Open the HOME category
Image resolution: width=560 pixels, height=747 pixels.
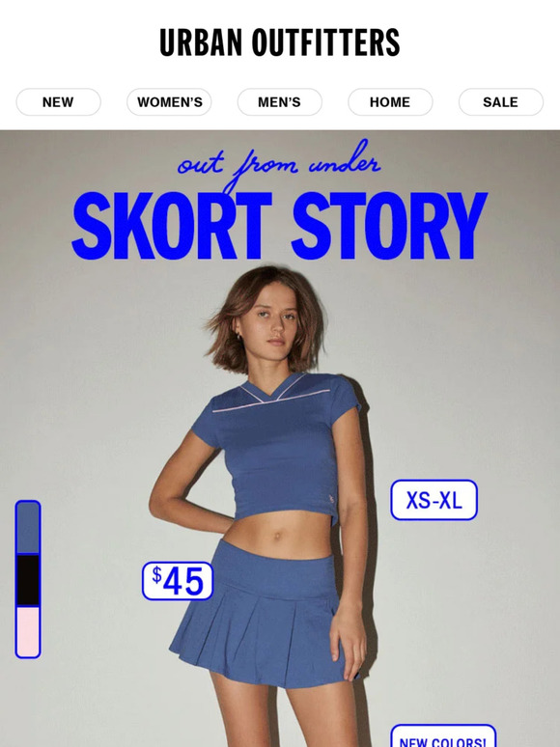click(390, 102)
